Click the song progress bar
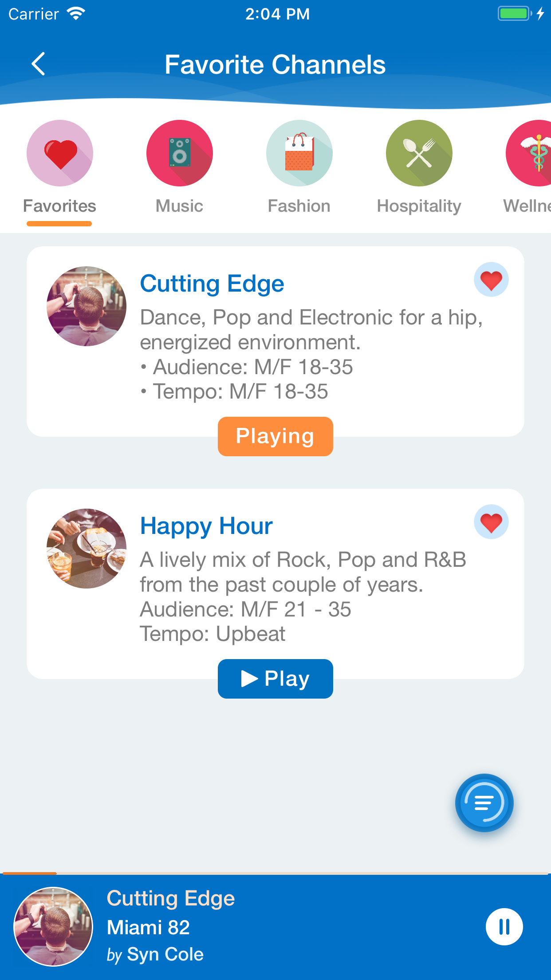Image resolution: width=551 pixels, height=980 pixels. pos(275,873)
